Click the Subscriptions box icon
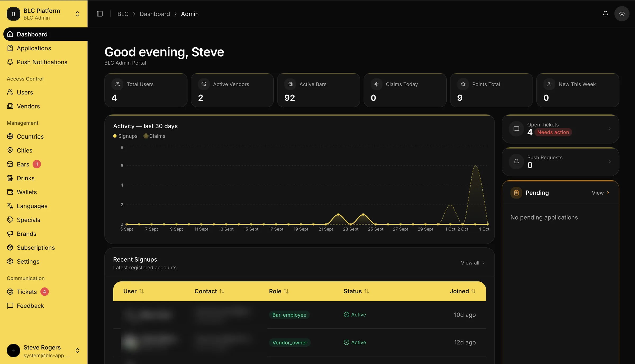635x364 pixels. [x=10, y=248]
